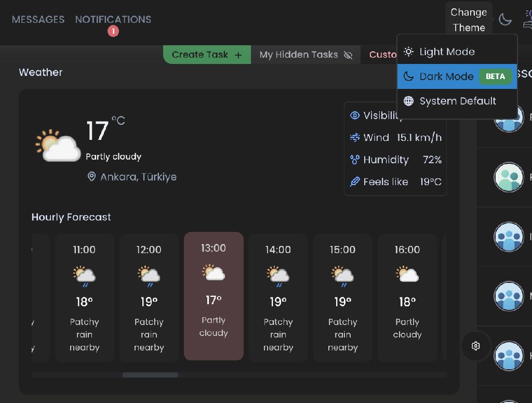This screenshot has width=532, height=403.
Task: Click the location pin beside Ankara, Türkiye
Action: click(x=91, y=177)
